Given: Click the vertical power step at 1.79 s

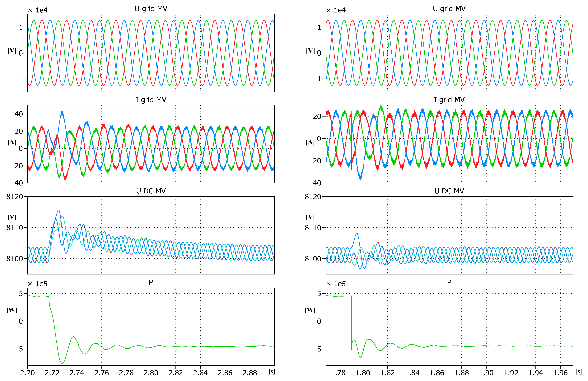Looking at the screenshot, I should click(x=351, y=321).
